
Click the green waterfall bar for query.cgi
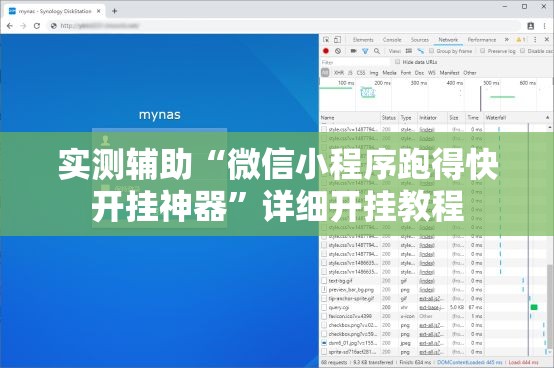(534, 307)
